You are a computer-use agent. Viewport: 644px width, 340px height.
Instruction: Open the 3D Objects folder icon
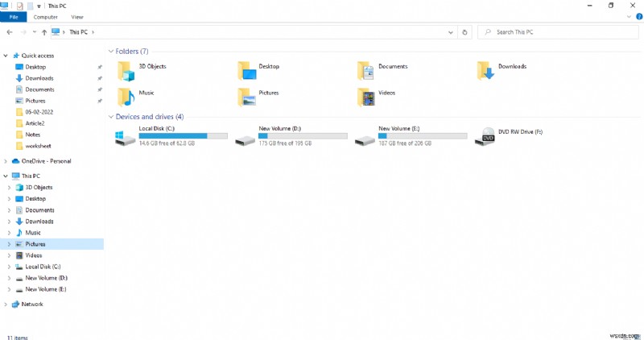tap(126, 71)
